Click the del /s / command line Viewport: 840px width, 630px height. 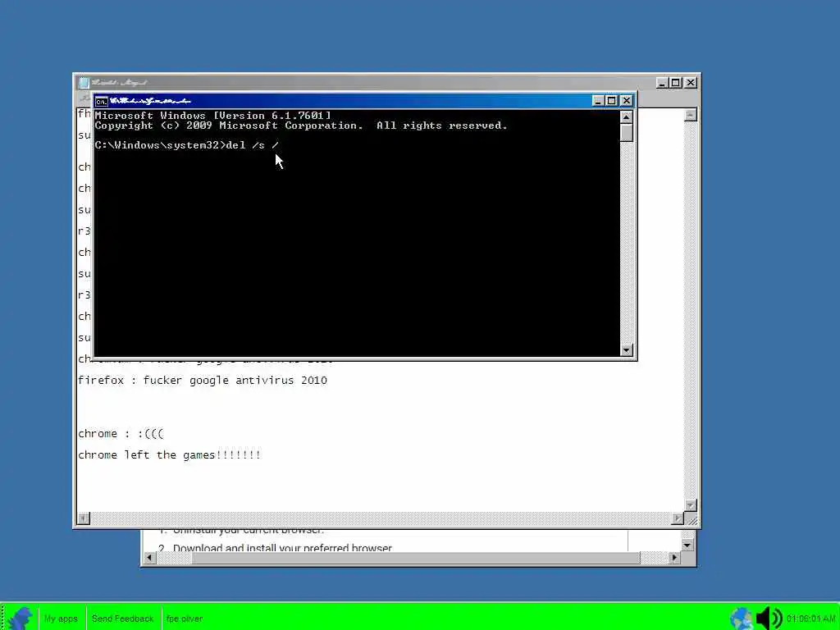pyautogui.click(x=187, y=145)
